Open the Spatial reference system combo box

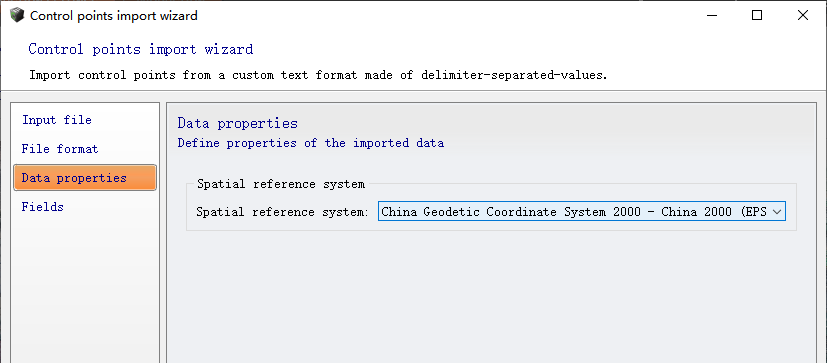582,212
